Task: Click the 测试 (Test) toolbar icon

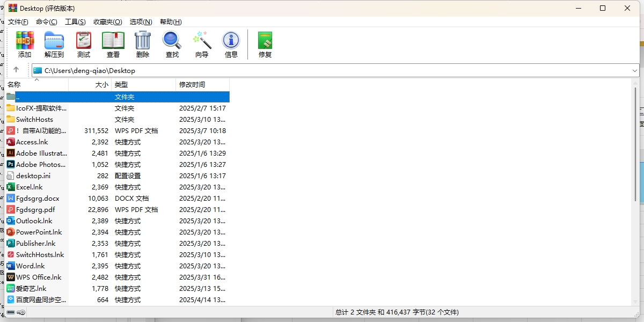Action: (83, 44)
